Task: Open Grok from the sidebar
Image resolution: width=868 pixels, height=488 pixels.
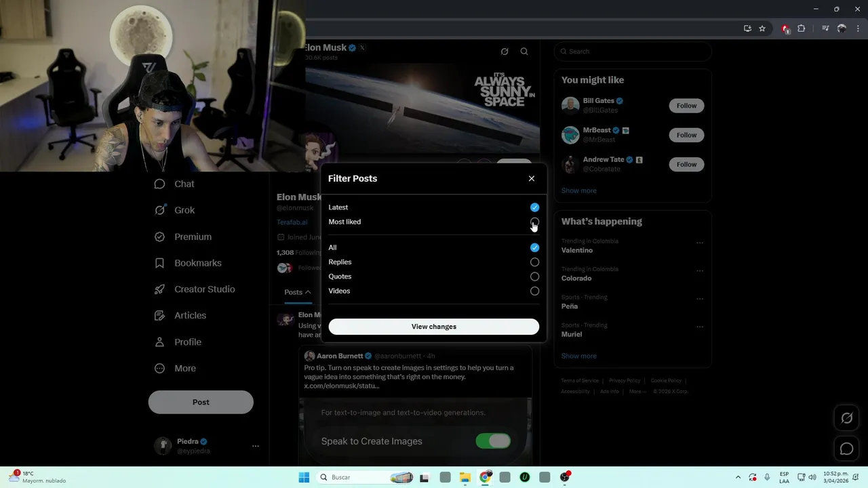Action: [174, 210]
